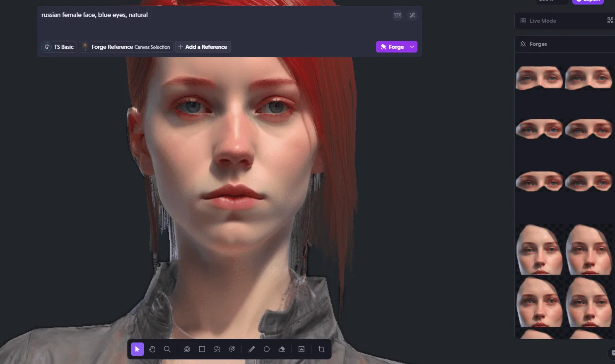Open the TS Basic style selector
The image size is (615, 364).
tap(59, 47)
